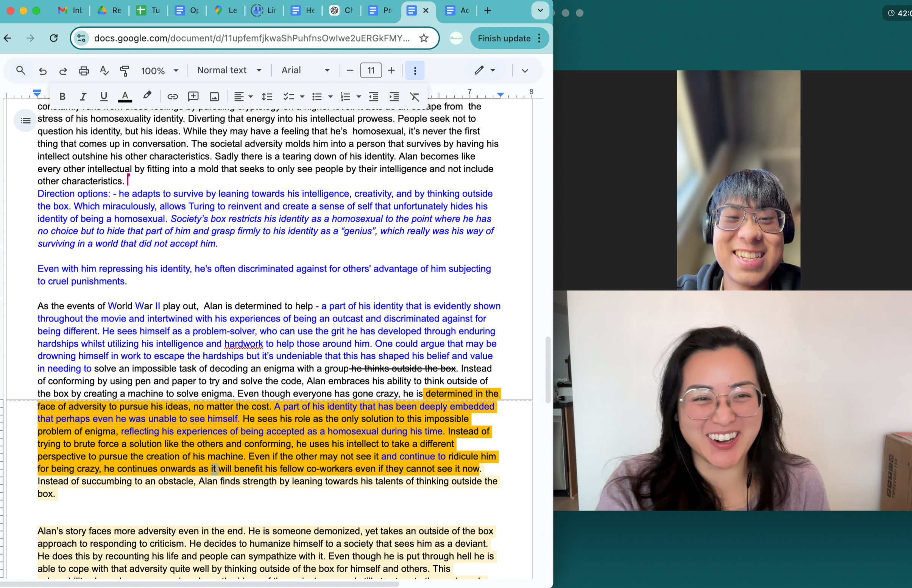Click the vertical document scrollbar
This screenshot has width=912, height=588.
click(x=548, y=370)
